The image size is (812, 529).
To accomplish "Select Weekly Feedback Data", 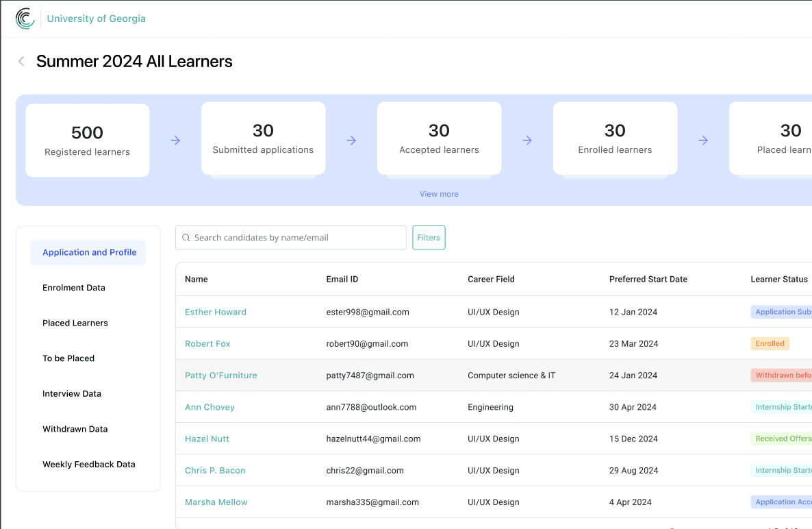I will pyautogui.click(x=88, y=464).
